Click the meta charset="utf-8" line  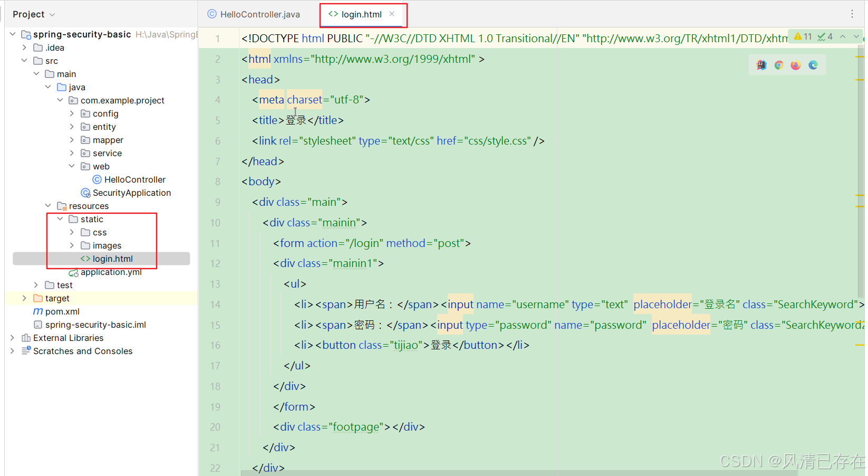311,100
